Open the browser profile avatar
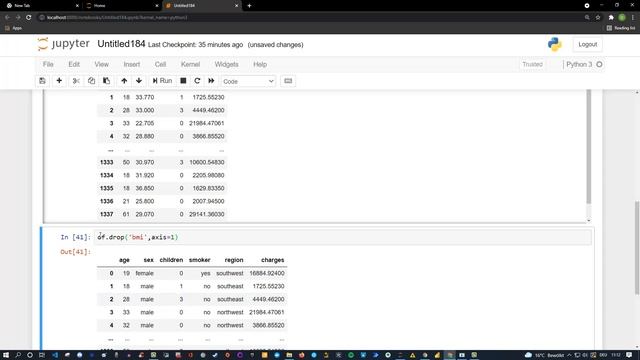This screenshot has height=360, width=640. (622, 18)
